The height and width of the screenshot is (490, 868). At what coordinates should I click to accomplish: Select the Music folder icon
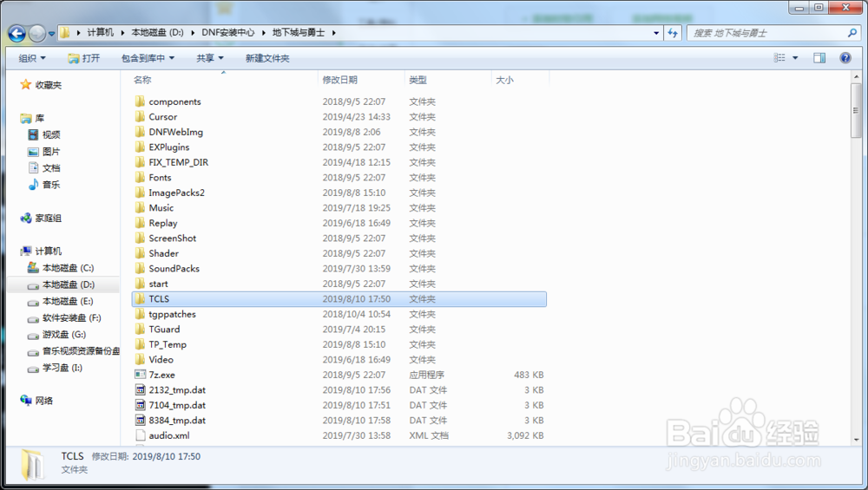click(x=140, y=208)
